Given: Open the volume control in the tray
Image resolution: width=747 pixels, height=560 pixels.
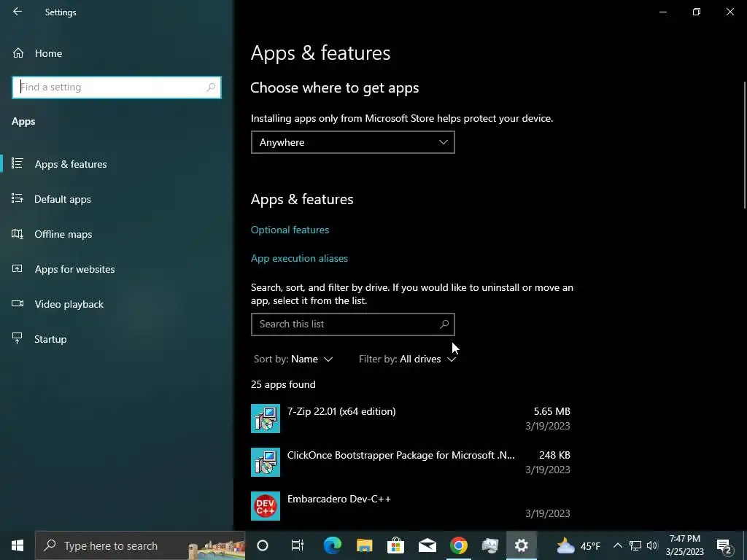Looking at the screenshot, I should (x=652, y=545).
